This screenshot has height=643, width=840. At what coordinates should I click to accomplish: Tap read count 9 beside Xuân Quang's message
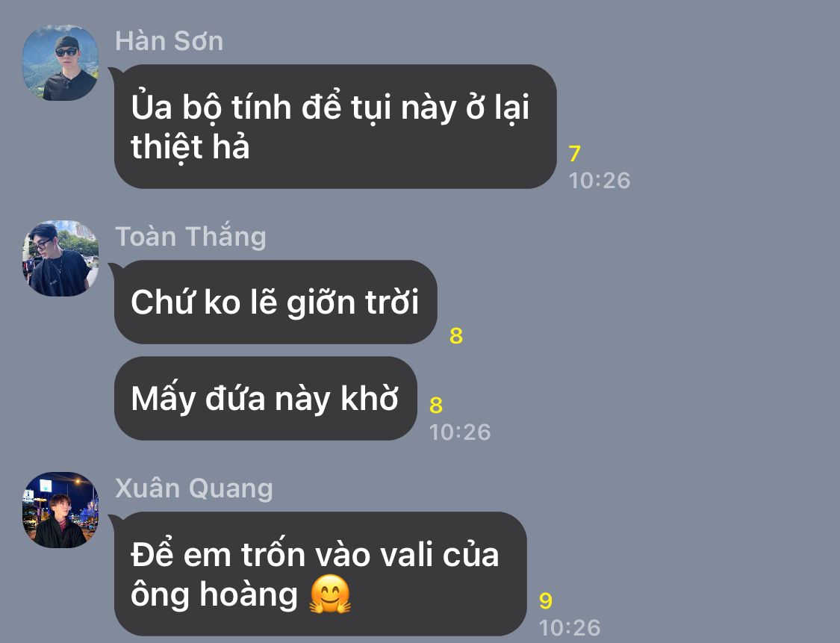click(x=545, y=601)
